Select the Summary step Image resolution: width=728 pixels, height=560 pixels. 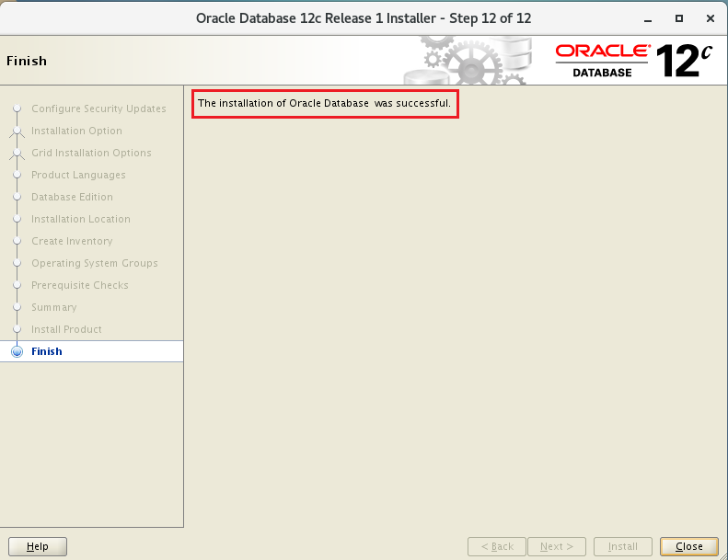54,307
